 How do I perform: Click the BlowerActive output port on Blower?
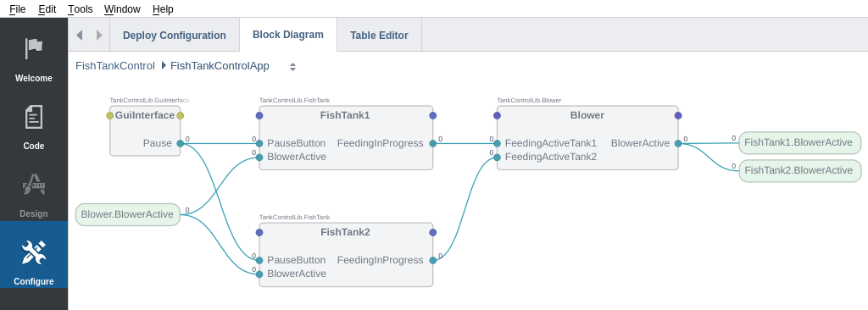coord(678,143)
